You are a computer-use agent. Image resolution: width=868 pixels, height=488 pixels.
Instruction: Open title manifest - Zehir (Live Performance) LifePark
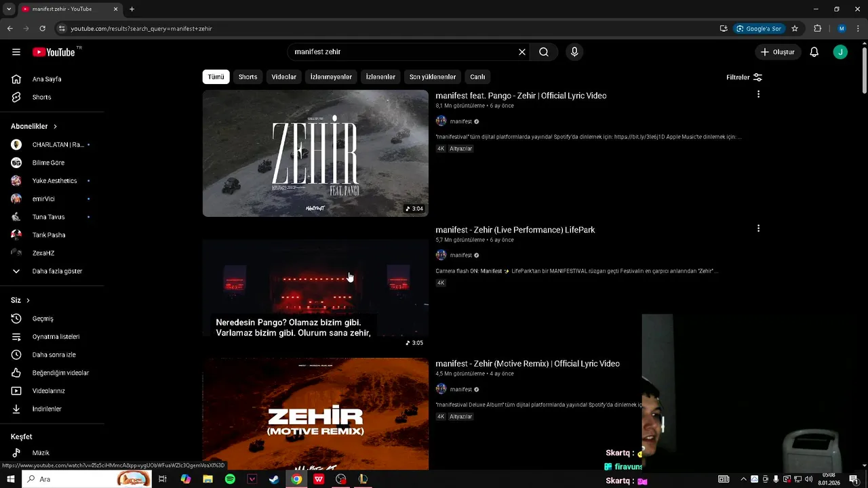click(x=515, y=230)
